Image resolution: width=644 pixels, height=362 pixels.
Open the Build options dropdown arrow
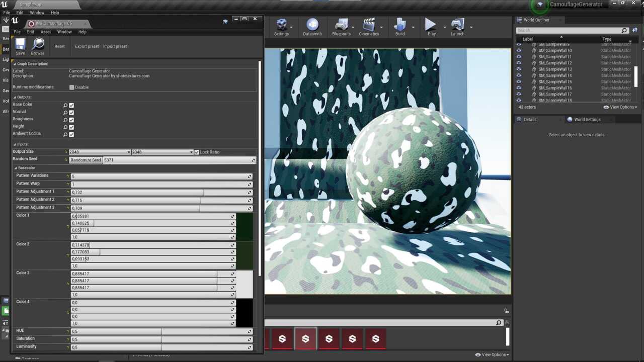413,27
